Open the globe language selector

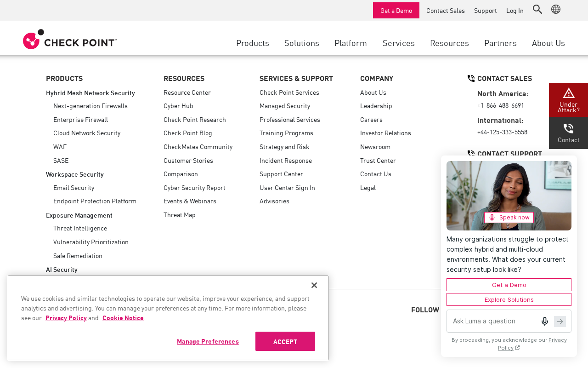556,9
